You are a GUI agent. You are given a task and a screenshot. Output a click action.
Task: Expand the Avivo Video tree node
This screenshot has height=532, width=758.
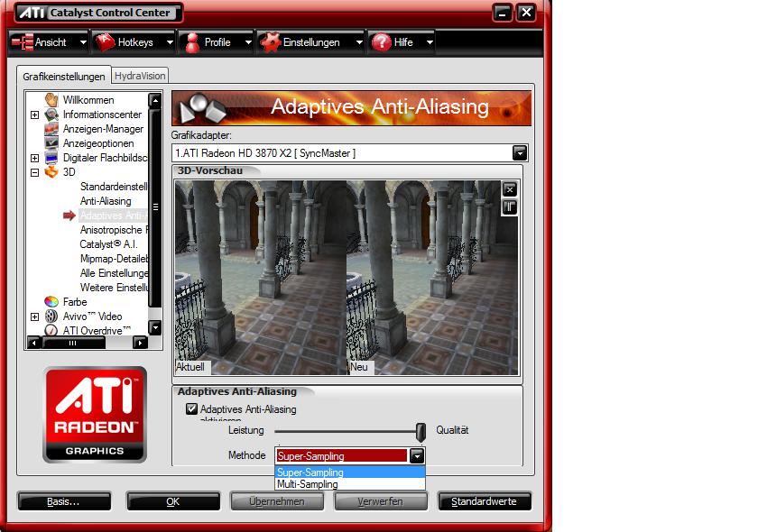[x=35, y=317]
